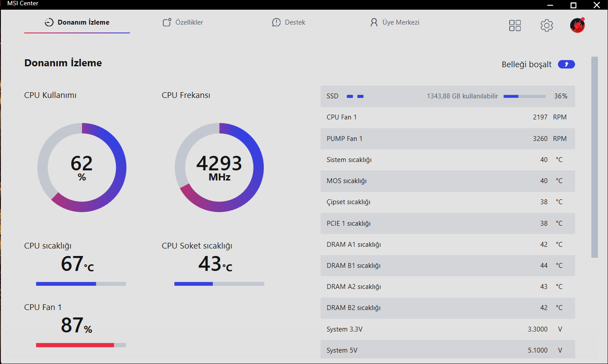Maximize the MSI Center window

573,5
